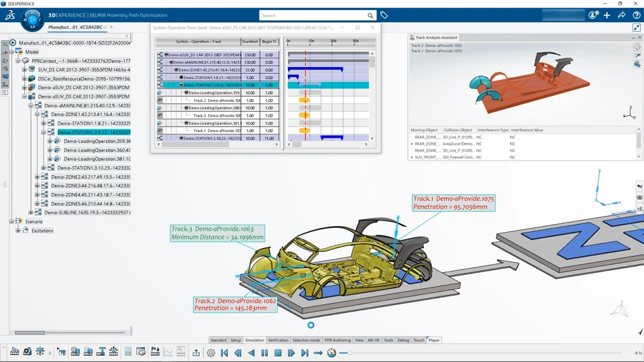Click the play icon beside Manufact root node

tap(13, 43)
